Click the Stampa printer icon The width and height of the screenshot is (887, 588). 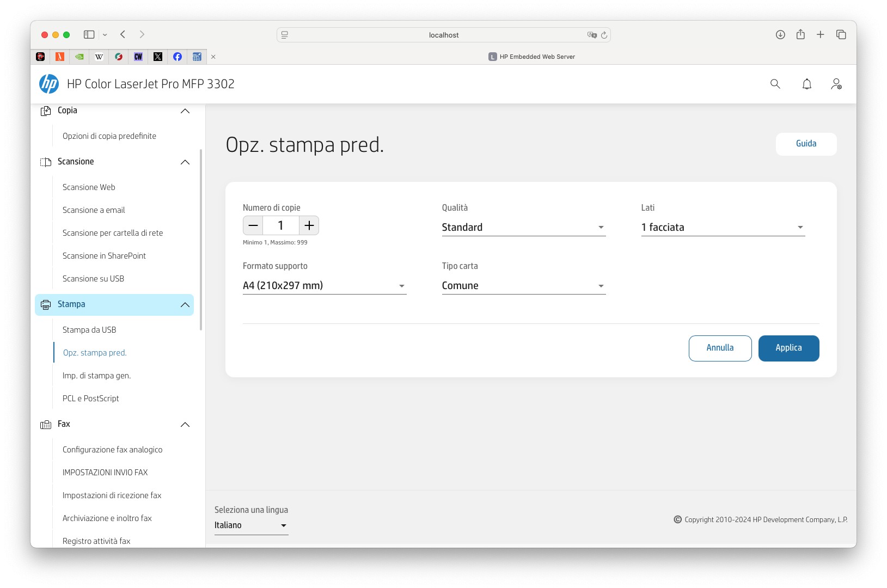tap(46, 305)
